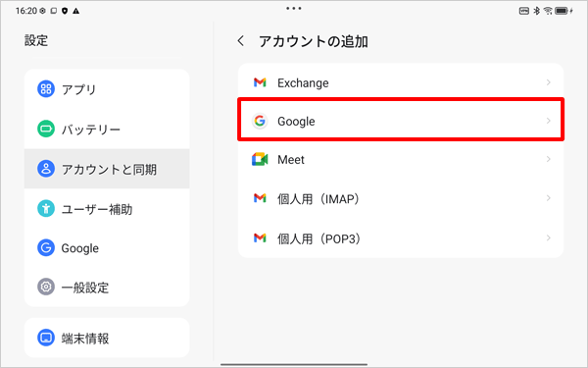Choose 個人用（POP3） account type
The height and width of the screenshot is (368, 588).
click(x=401, y=237)
